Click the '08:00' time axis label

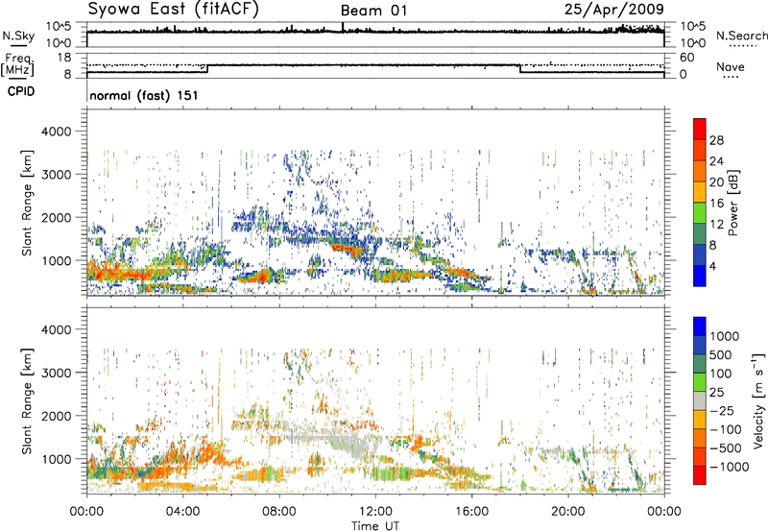(x=279, y=512)
